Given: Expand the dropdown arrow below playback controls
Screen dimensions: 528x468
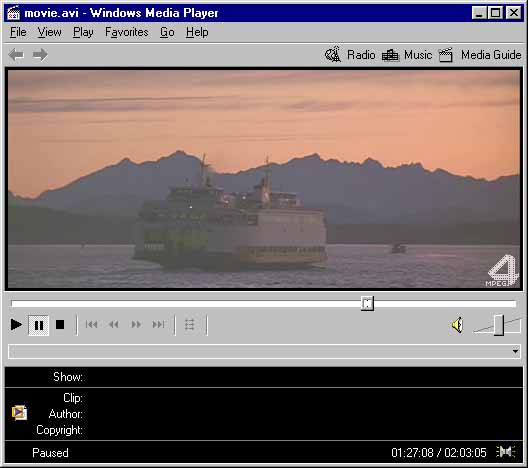Looking at the screenshot, I should coord(515,352).
